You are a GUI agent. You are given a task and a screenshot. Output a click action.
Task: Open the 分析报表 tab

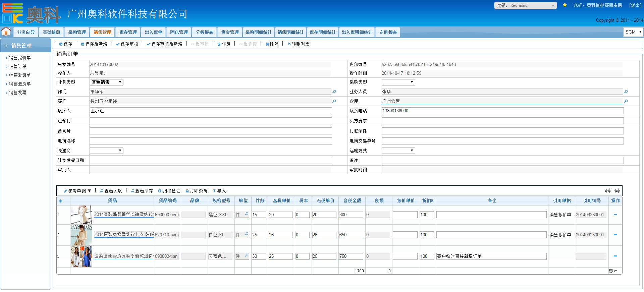[204, 32]
